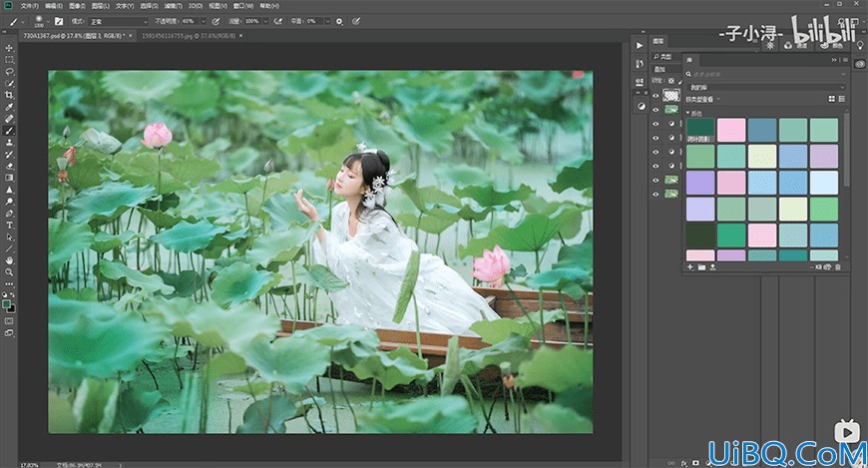The height and width of the screenshot is (468, 868).
Task: Enable airbrush build-up icon next to flow
Action: coord(278,21)
